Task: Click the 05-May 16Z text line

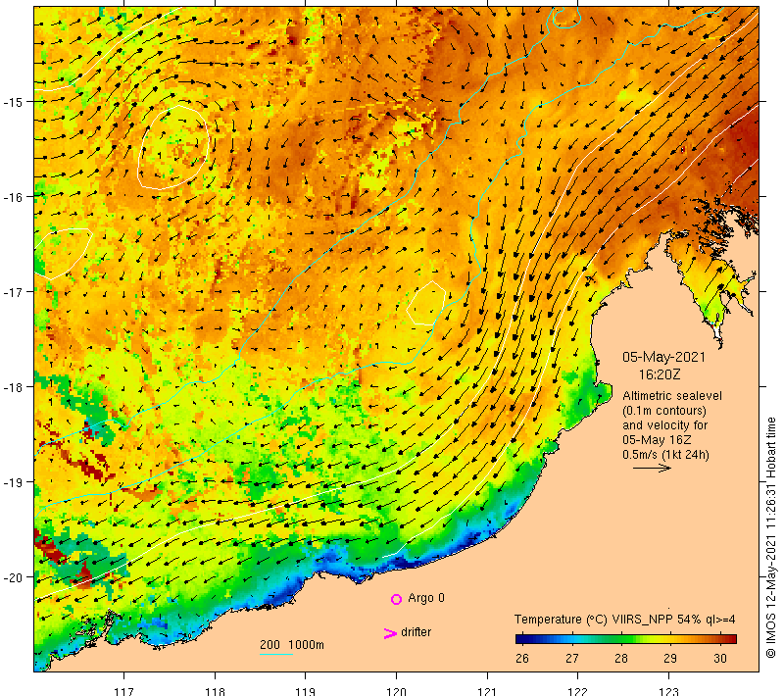Action: coord(657,440)
